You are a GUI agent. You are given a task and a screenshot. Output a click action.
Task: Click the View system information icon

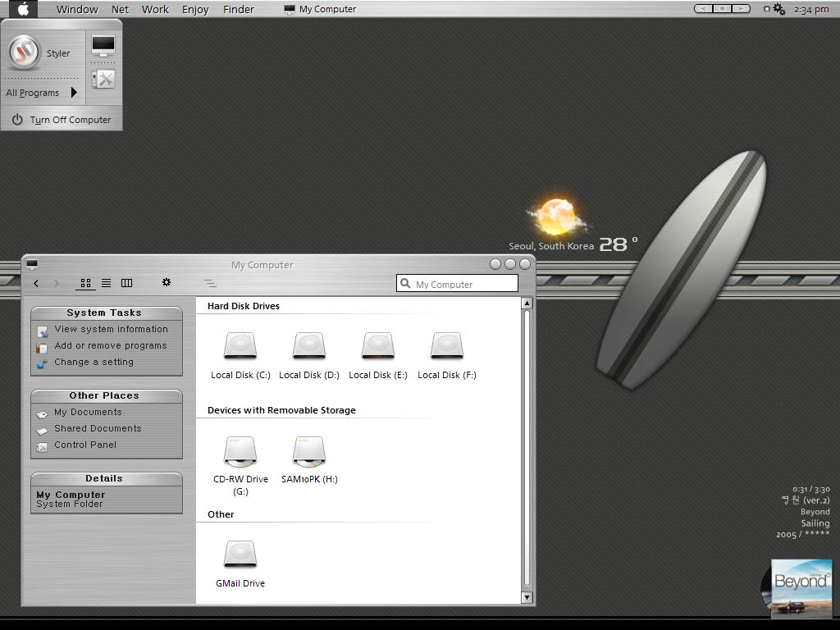tap(43, 331)
